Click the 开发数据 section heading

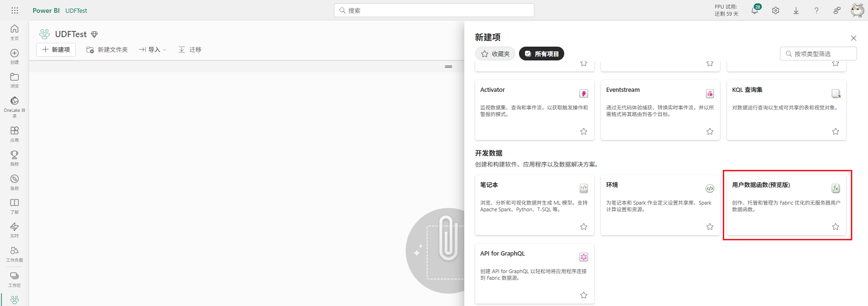coord(489,153)
